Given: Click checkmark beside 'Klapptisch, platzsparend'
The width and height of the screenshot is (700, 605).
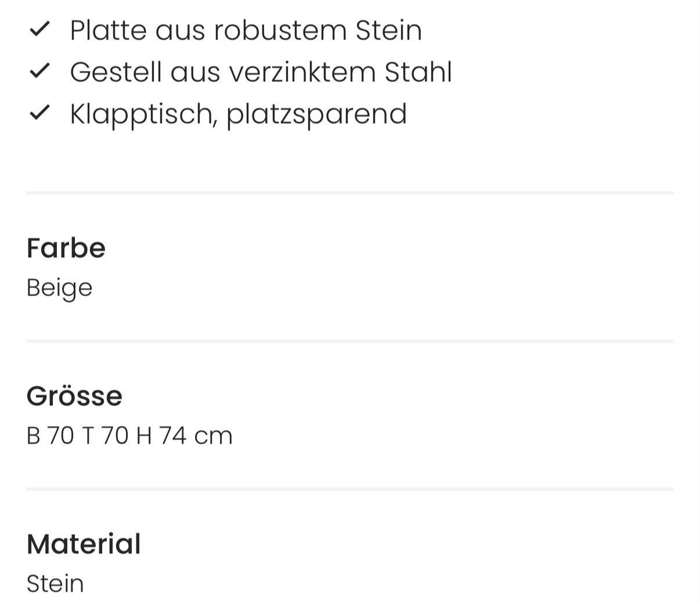Looking at the screenshot, I should click(39, 113).
